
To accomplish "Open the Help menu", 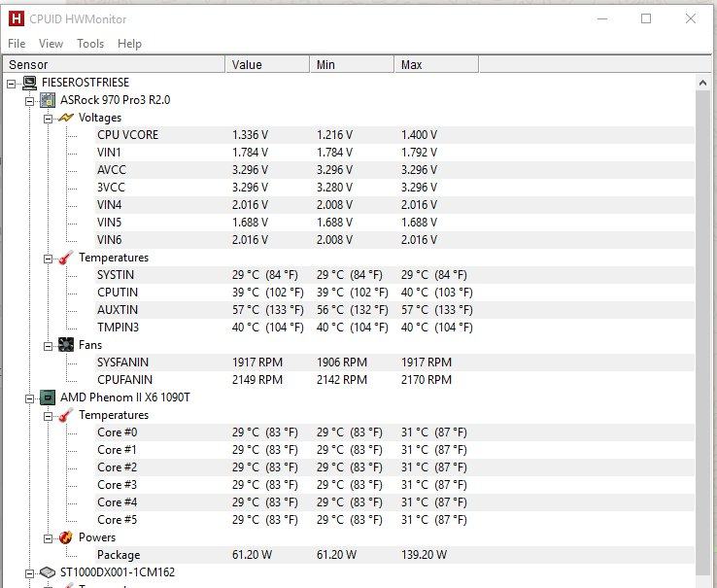I will (x=129, y=44).
